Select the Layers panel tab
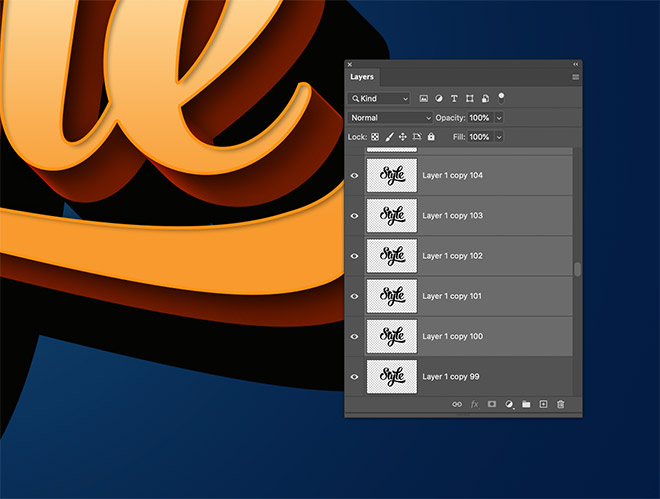 pos(361,76)
